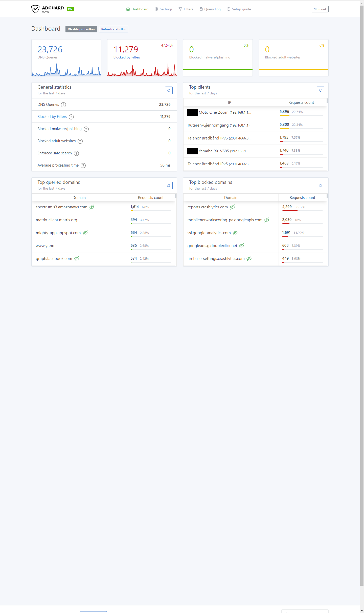The width and height of the screenshot is (364, 613).
Task: Open help icon for Average processing time
Action: point(83,166)
